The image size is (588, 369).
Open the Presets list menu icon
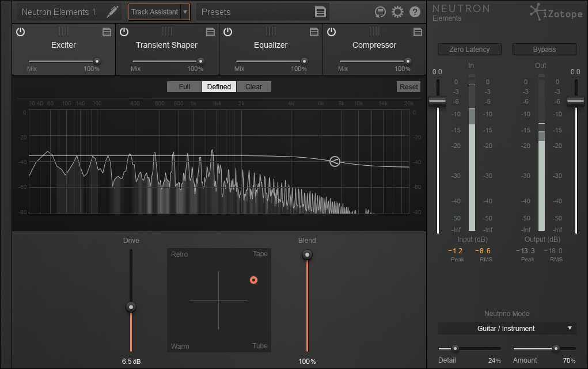pyautogui.click(x=320, y=12)
